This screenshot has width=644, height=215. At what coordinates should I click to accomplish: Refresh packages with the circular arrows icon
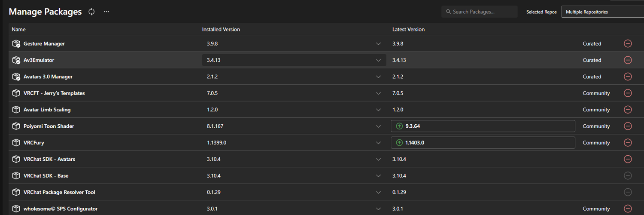(x=91, y=12)
